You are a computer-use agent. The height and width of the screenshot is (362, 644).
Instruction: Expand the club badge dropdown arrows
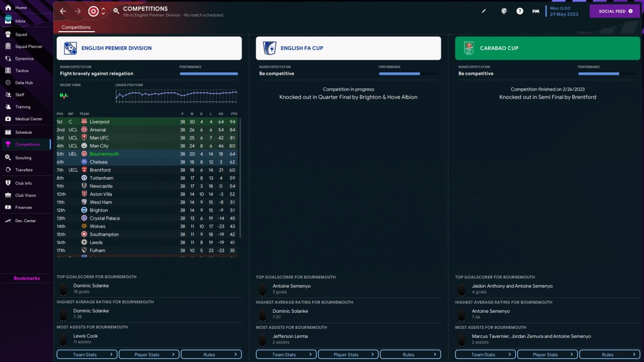[103, 11]
